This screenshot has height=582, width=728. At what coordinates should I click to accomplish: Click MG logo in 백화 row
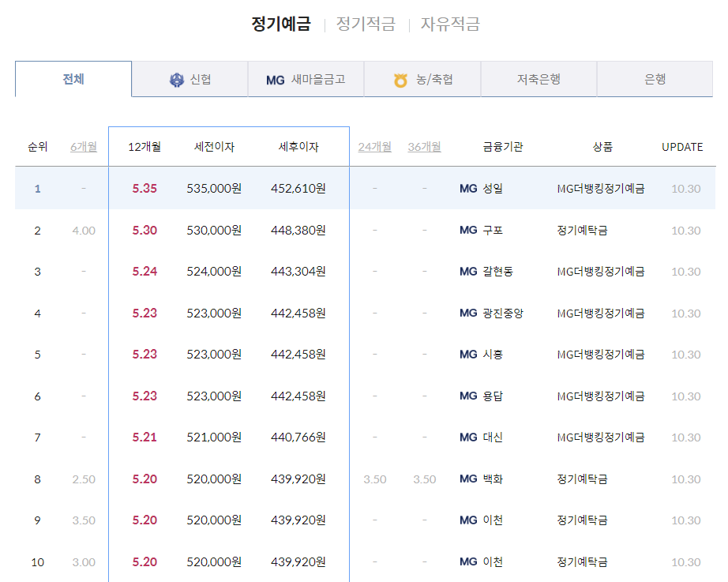(468, 479)
